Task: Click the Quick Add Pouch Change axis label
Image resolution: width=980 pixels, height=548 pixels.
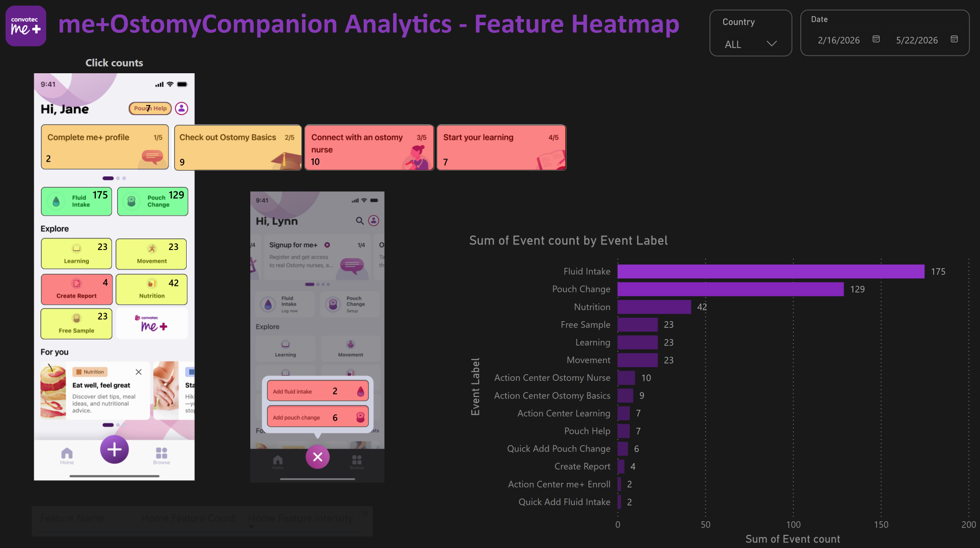Action: [559, 449]
